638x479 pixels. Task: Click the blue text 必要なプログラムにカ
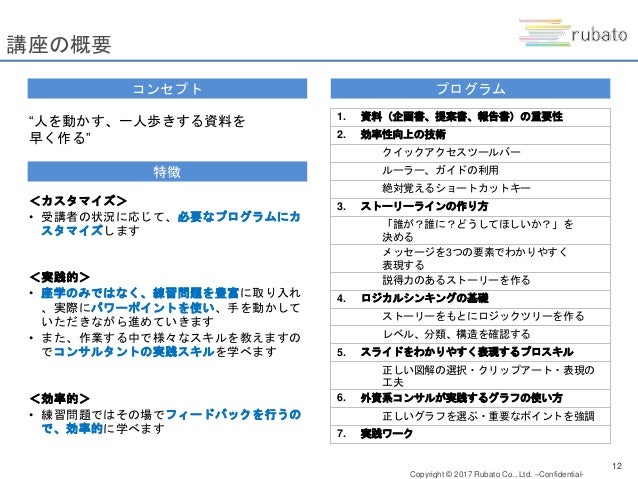(239, 217)
